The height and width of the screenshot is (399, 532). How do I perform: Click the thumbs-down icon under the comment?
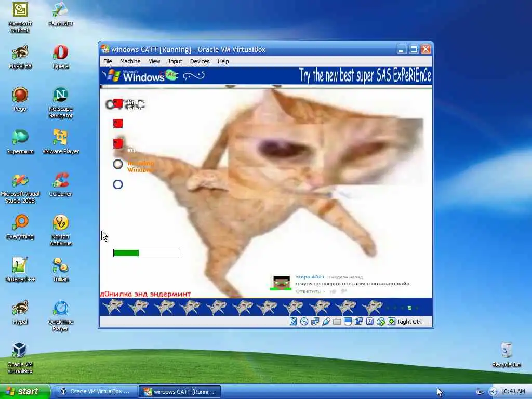(344, 291)
